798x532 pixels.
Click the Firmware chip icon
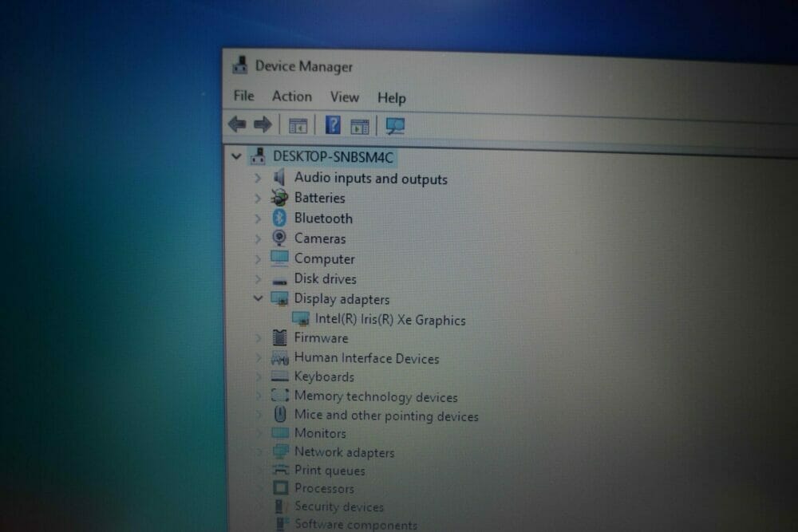click(279, 337)
